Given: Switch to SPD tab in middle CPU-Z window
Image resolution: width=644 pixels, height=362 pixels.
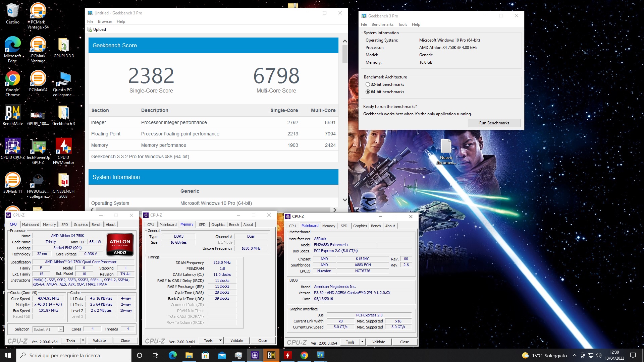Looking at the screenshot, I should click(202, 225).
